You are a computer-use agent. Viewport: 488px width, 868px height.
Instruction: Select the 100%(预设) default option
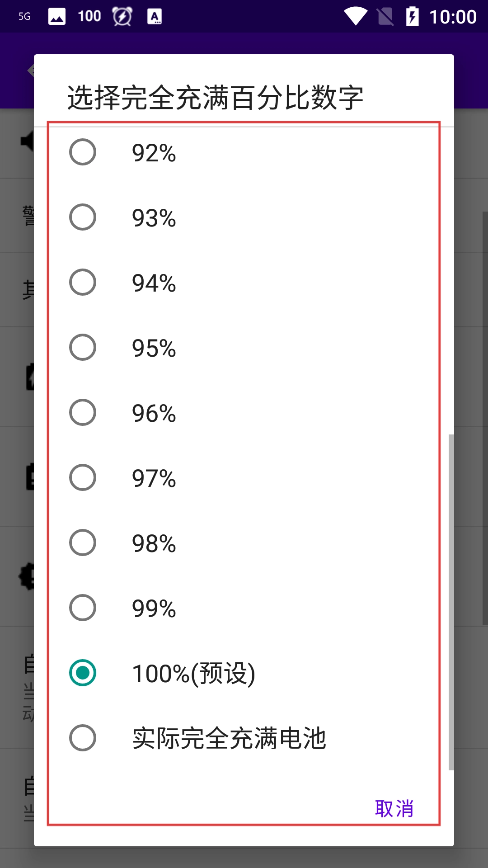pos(83,673)
